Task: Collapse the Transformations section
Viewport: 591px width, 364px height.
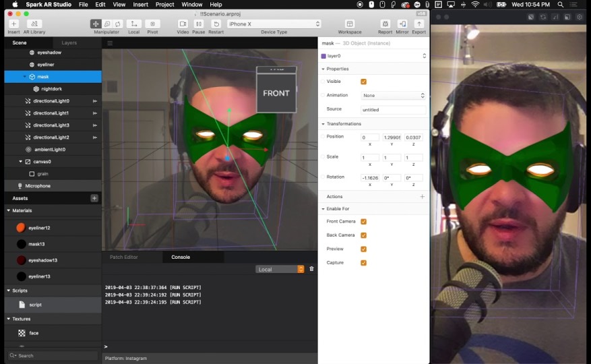Action: click(x=323, y=124)
